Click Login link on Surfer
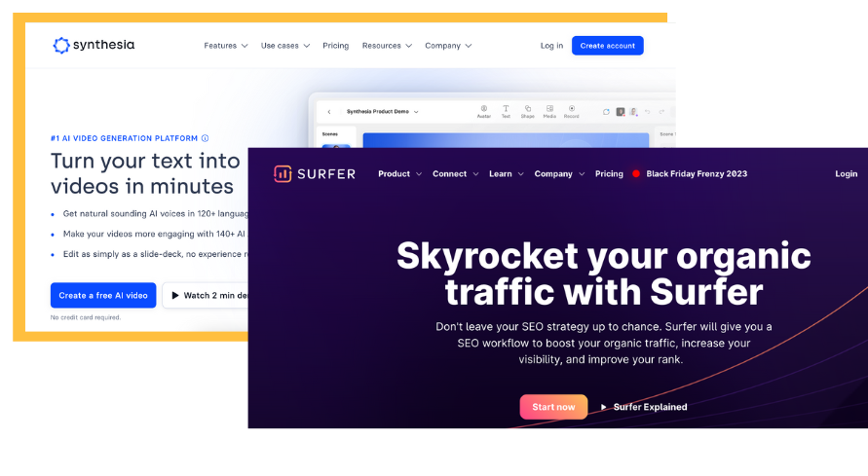This screenshot has width=868, height=476. point(846,173)
